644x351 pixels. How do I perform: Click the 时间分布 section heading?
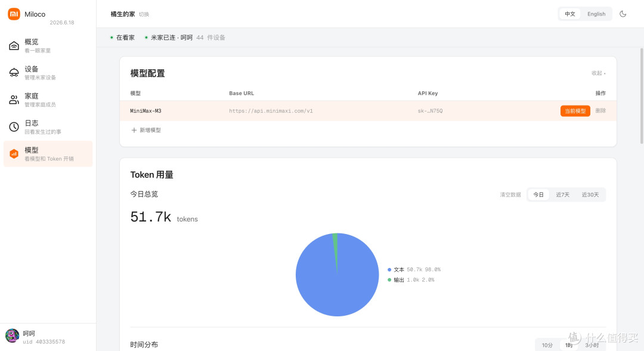tap(144, 345)
